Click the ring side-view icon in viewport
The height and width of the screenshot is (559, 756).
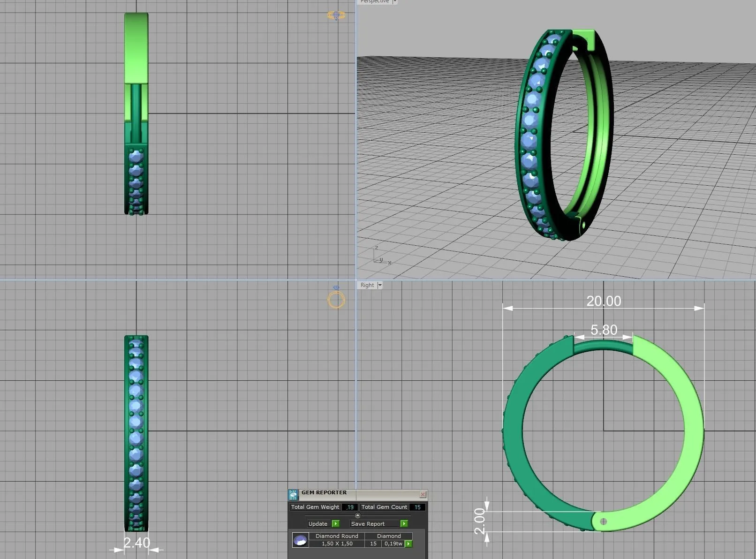[x=336, y=299]
